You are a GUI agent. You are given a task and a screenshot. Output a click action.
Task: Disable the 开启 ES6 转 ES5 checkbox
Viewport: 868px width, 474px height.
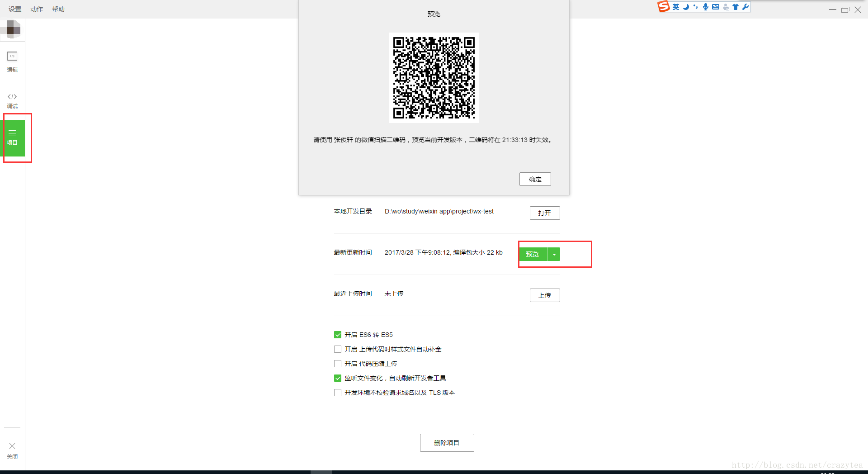tap(338, 335)
